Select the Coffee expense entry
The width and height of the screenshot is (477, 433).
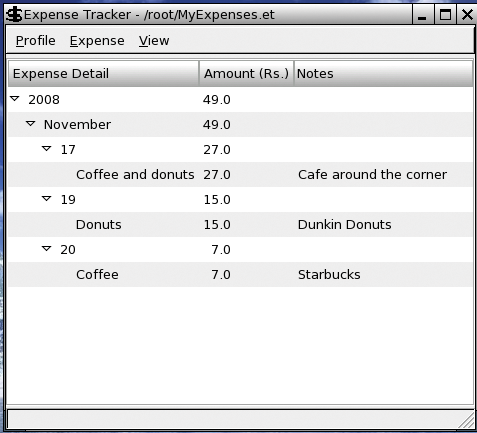click(97, 275)
